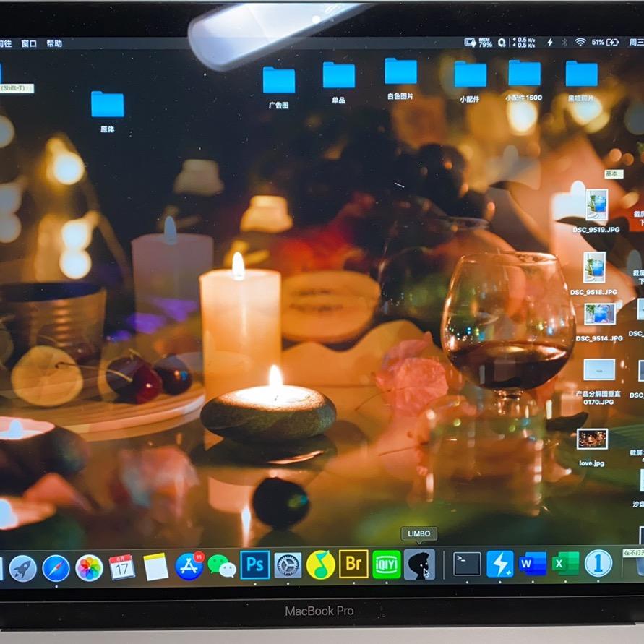The image size is (644, 644).
Task: Select DSC_9519.JPG thumbnail on desktop
Action: tap(596, 205)
